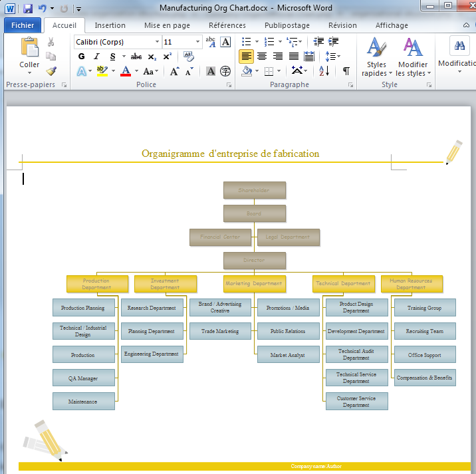Click the Cut scissors icon
Viewport: 476px width, 474px height.
(51, 42)
